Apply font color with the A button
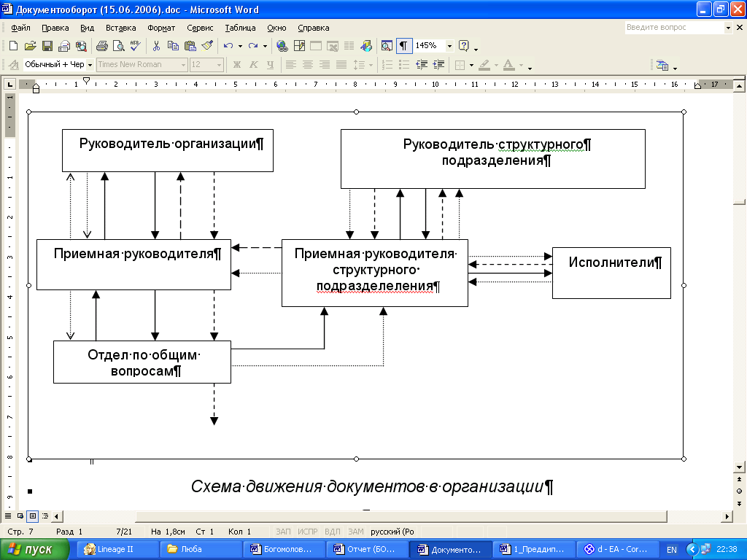 pyautogui.click(x=508, y=65)
